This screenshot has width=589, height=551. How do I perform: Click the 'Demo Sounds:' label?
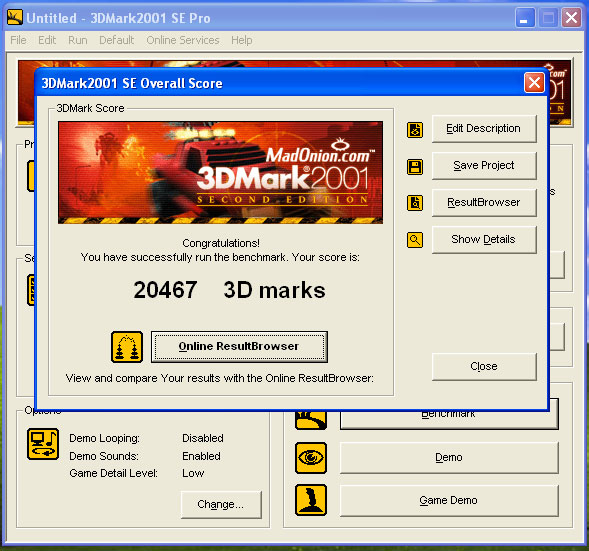pos(104,456)
